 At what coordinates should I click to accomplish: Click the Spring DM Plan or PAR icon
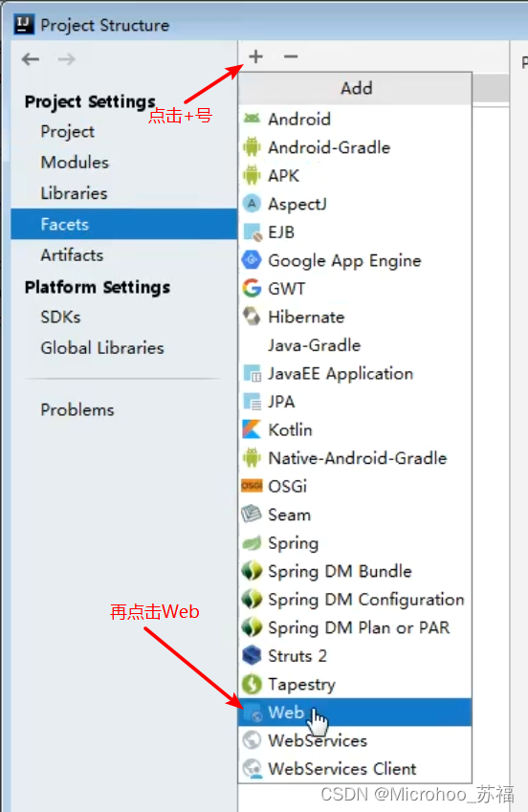coord(252,627)
